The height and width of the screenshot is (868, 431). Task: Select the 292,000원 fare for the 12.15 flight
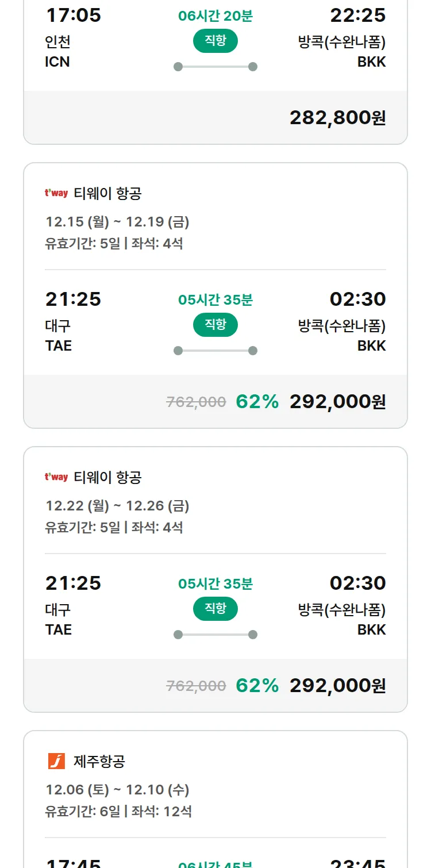pyautogui.click(x=337, y=401)
